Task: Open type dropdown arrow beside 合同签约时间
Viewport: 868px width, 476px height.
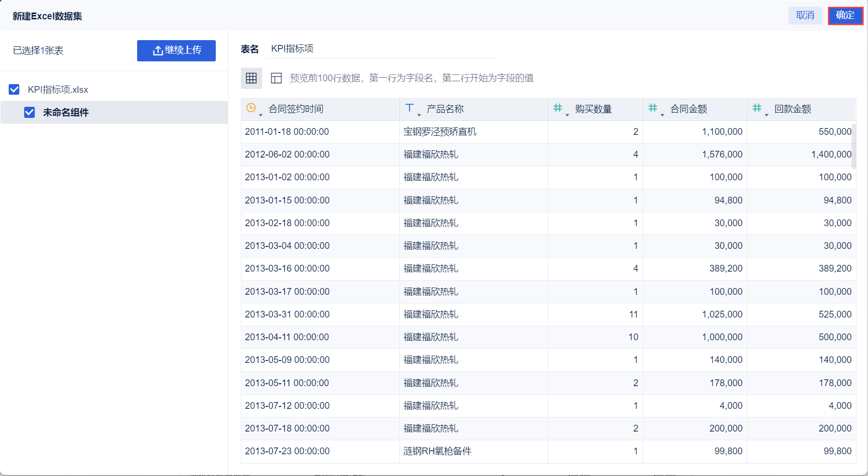Action: click(x=261, y=115)
